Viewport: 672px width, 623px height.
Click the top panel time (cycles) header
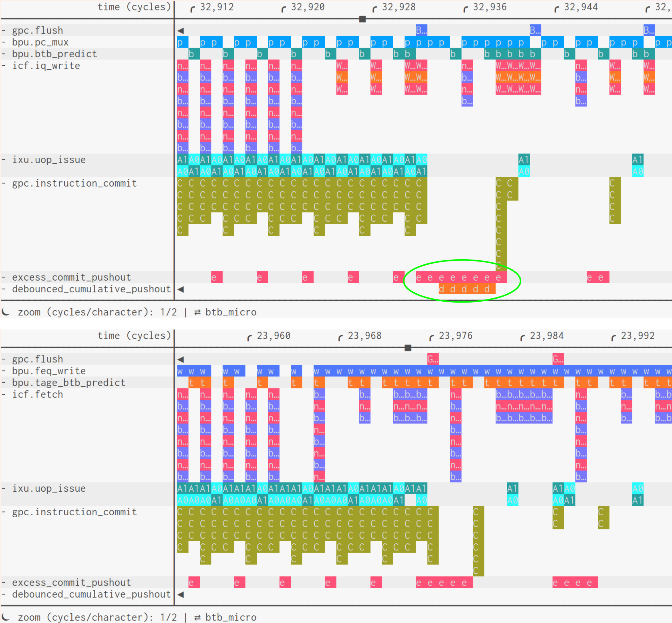pos(134,7)
